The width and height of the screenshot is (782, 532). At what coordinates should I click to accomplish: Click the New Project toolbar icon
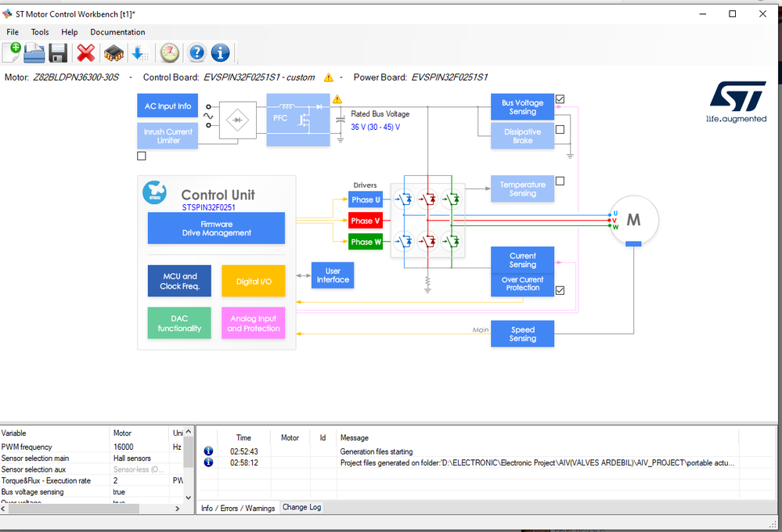tap(12, 52)
